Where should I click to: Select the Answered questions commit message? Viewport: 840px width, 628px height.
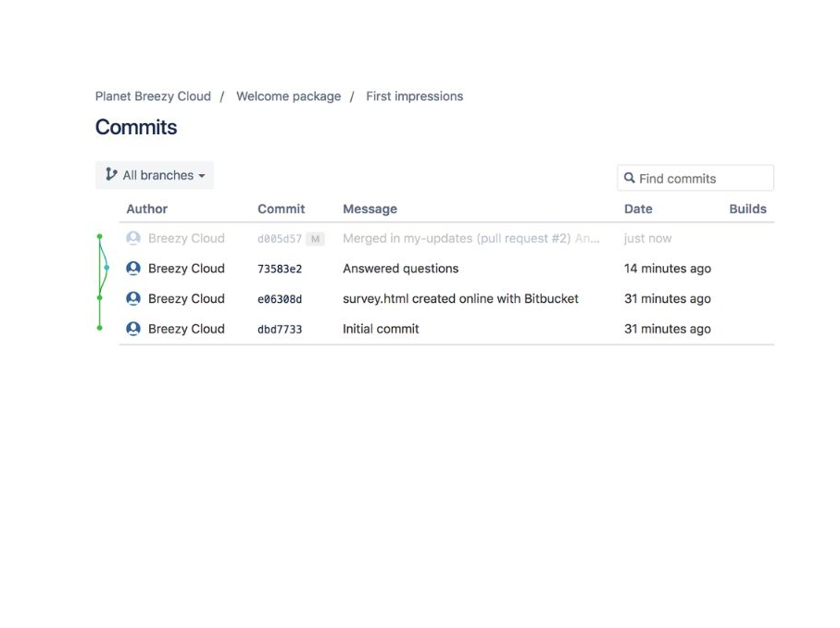[x=400, y=269]
